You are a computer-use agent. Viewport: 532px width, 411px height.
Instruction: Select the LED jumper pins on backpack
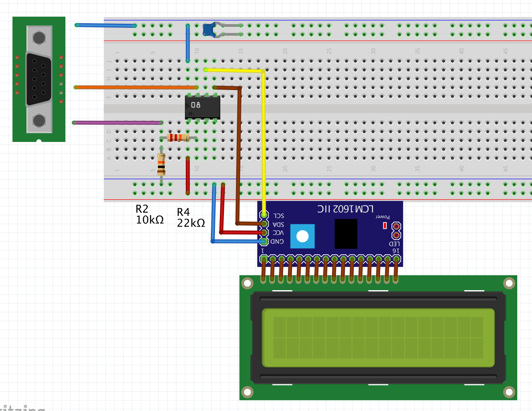(396, 231)
